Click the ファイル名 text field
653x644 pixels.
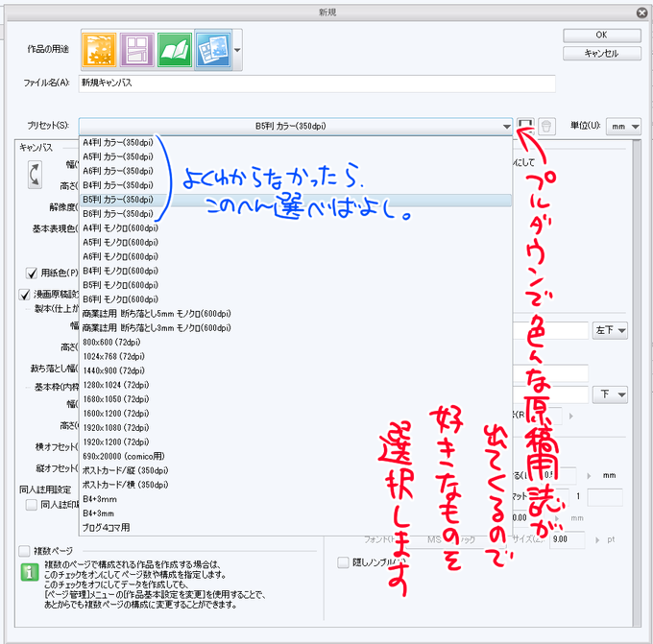pyautogui.click(x=317, y=83)
